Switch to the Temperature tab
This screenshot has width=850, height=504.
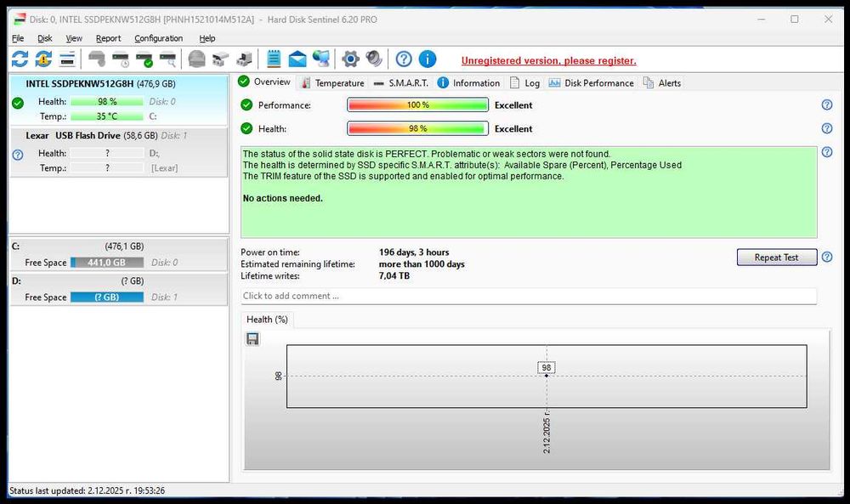pos(332,83)
